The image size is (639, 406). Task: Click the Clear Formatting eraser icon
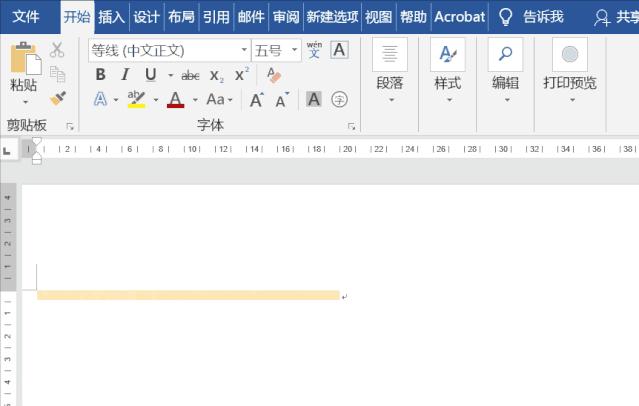point(273,75)
